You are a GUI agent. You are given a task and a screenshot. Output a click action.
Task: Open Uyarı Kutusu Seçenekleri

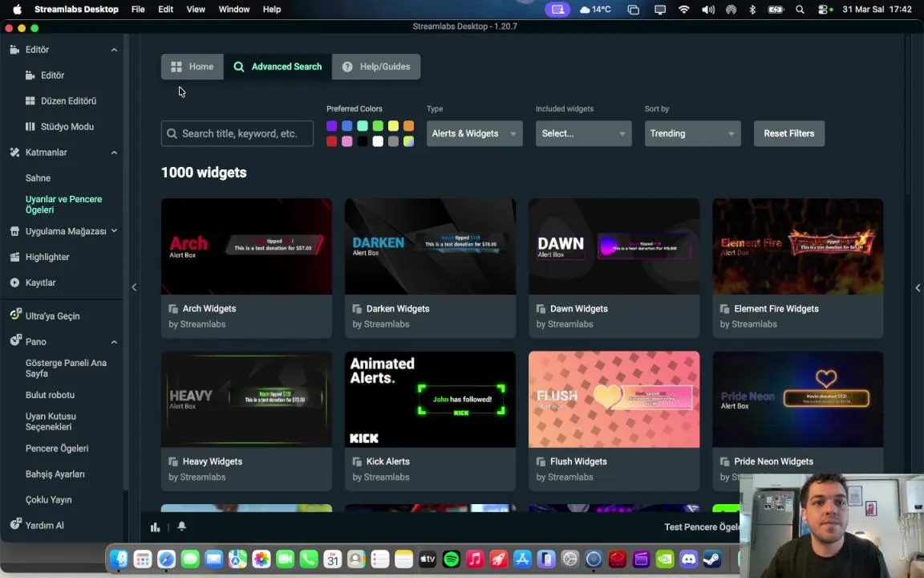pos(51,421)
